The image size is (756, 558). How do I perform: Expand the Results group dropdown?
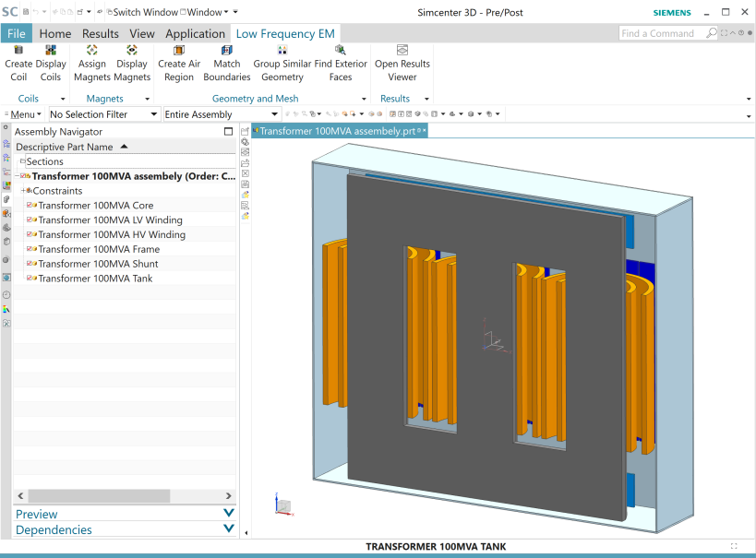click(426, 99)
